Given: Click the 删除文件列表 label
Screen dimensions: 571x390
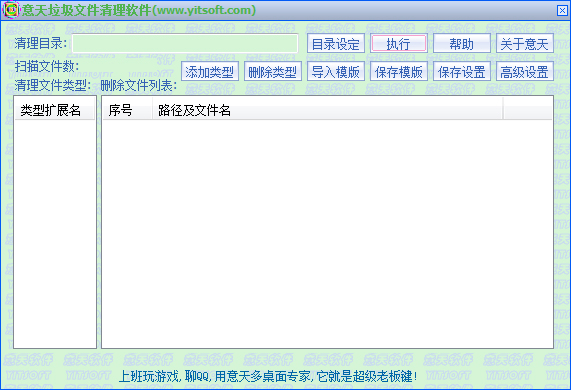Looking at the screenshot, I should 139,85.
